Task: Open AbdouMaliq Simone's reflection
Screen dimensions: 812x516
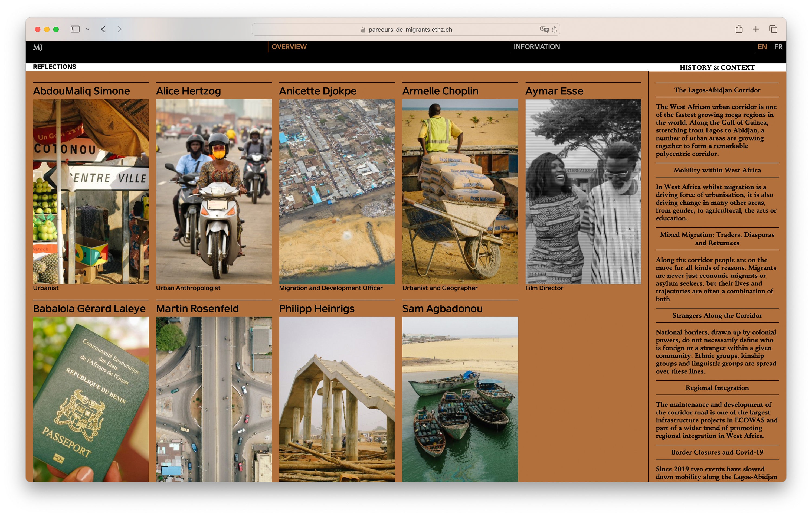Action: (x=81, y=91)
